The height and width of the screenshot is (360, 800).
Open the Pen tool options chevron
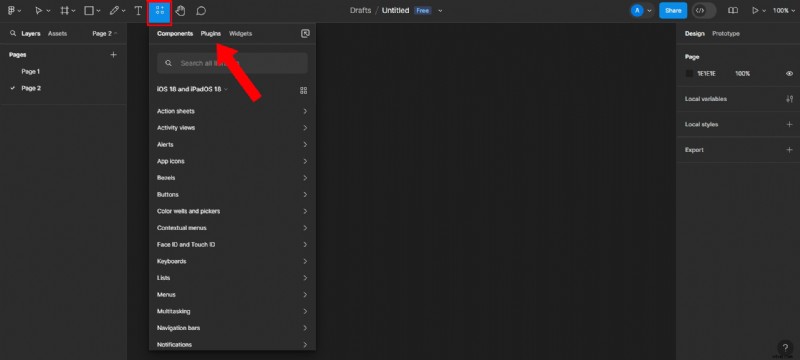123,11
